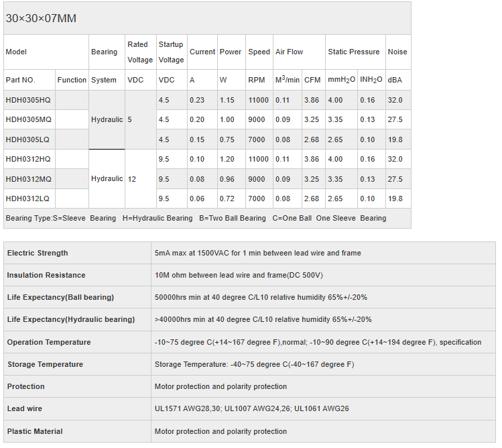Select part number HDH0312LQ

tap(27, 199)
